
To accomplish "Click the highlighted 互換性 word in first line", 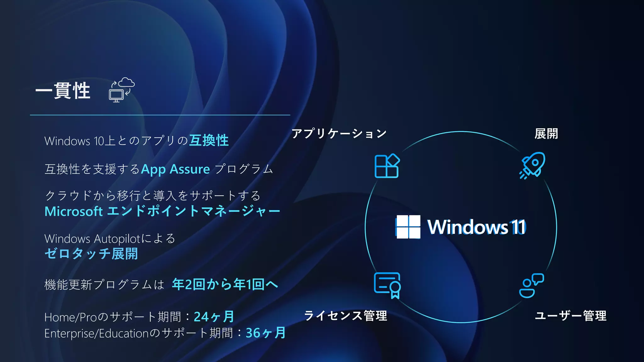I will click(x=209, y=140).
